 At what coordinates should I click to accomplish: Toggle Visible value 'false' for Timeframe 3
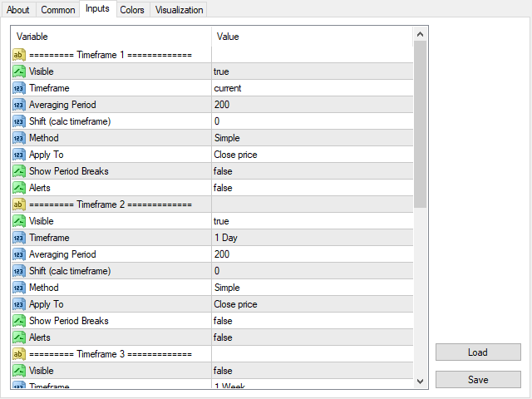point(313,371)
